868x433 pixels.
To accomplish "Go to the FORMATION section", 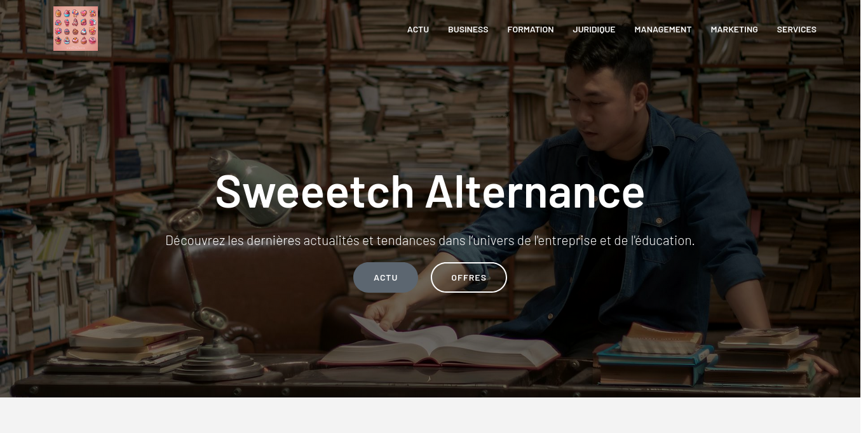I will tap(531, 29).
